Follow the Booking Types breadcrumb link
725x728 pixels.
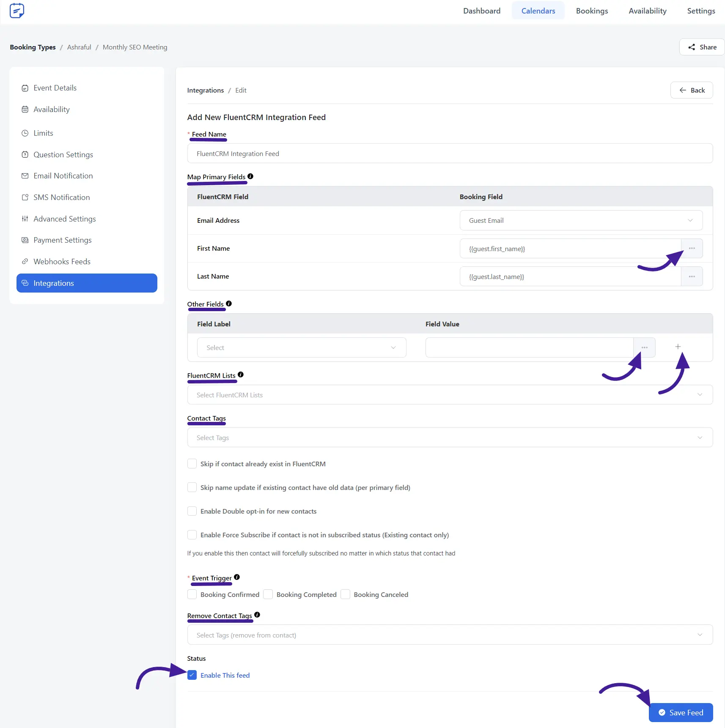[x=33, y=47]
